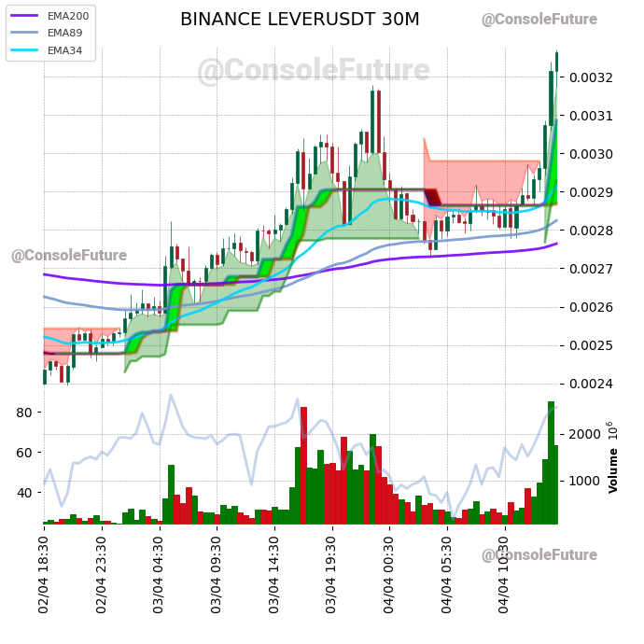Viewport: 644px width, 644px height.
Task: Click the EMA89 legend label
Action: tap(65, 33)
